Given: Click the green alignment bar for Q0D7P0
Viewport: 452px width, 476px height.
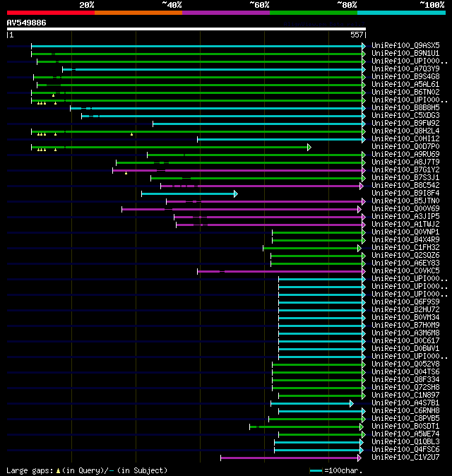Looking at the screenshot, I should pyautogui.click(x=171, y=147).
